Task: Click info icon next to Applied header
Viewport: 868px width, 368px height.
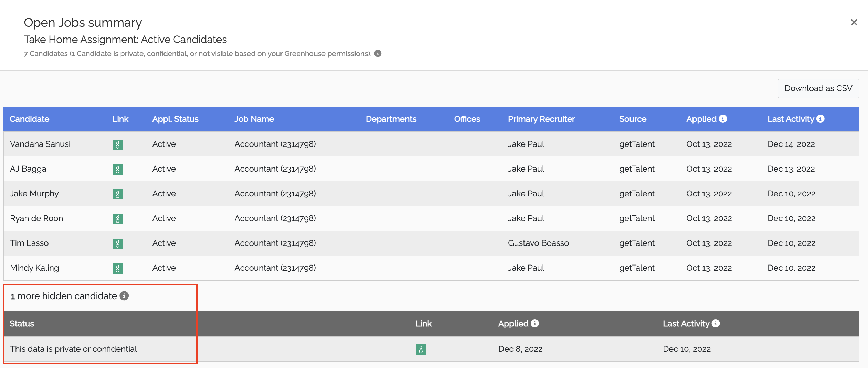Action: 723,119
